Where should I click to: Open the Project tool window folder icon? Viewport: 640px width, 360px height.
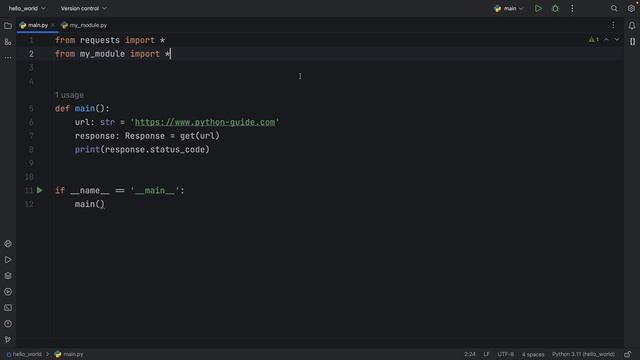point(8,26)
